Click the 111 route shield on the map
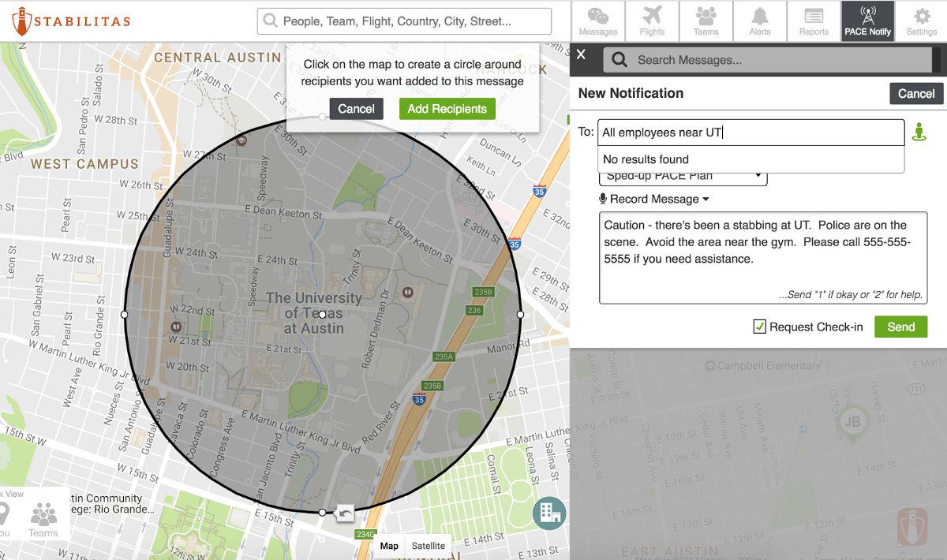 tap(915, 389)
